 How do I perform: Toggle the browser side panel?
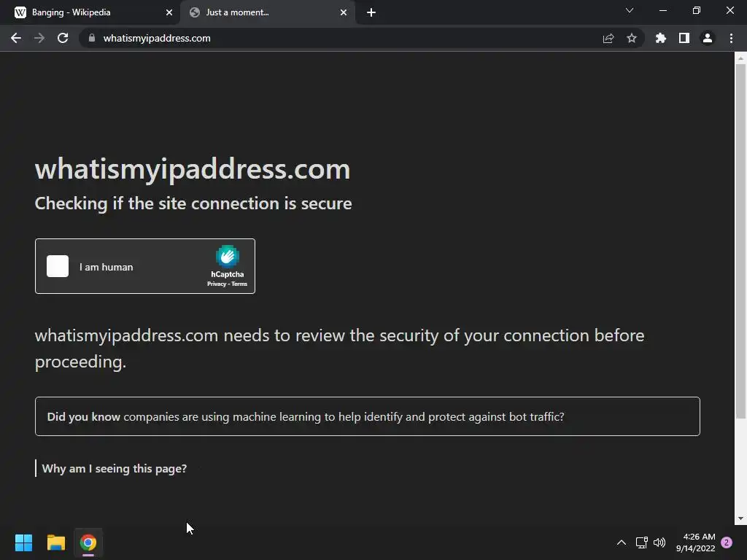(684, 38)
